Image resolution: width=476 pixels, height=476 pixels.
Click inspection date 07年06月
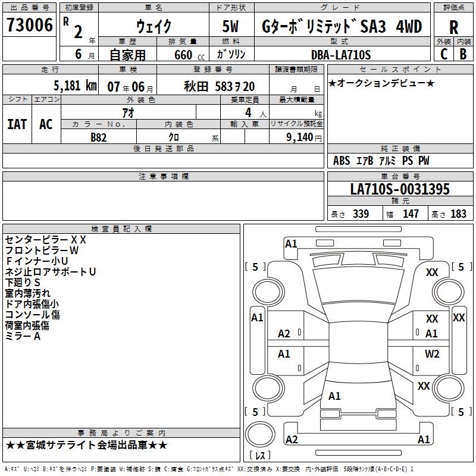[130, 87]
